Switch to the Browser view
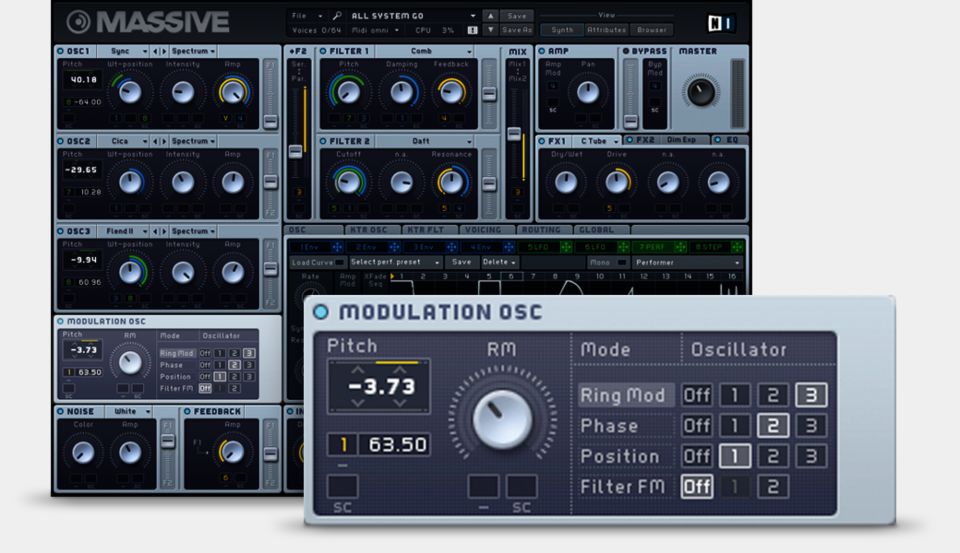 click(x=652, y=30)
